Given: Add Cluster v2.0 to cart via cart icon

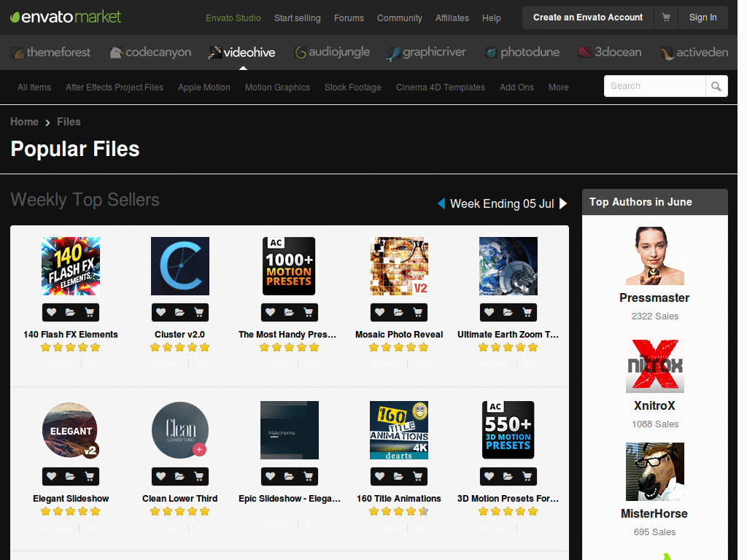Looking at the screenshot, I should click(x=198, y=312).
